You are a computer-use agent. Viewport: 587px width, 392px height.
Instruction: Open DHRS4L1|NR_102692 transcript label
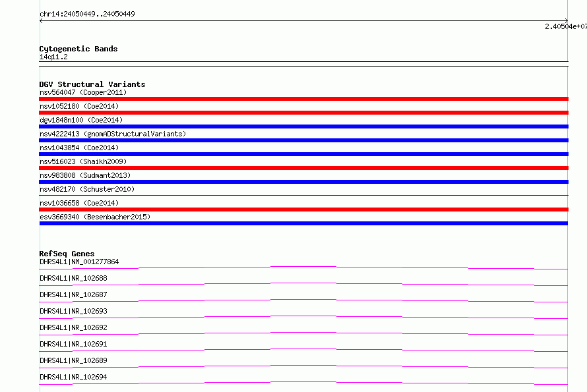pyautogui.click(x=73, y=327)
